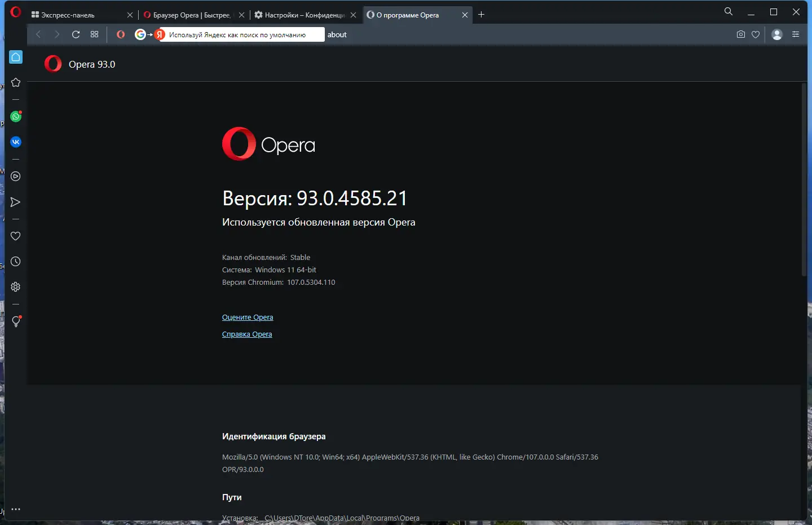Click the text Используется обновленная версия Opera
This screenshot has height=525, width=812.
319,222
